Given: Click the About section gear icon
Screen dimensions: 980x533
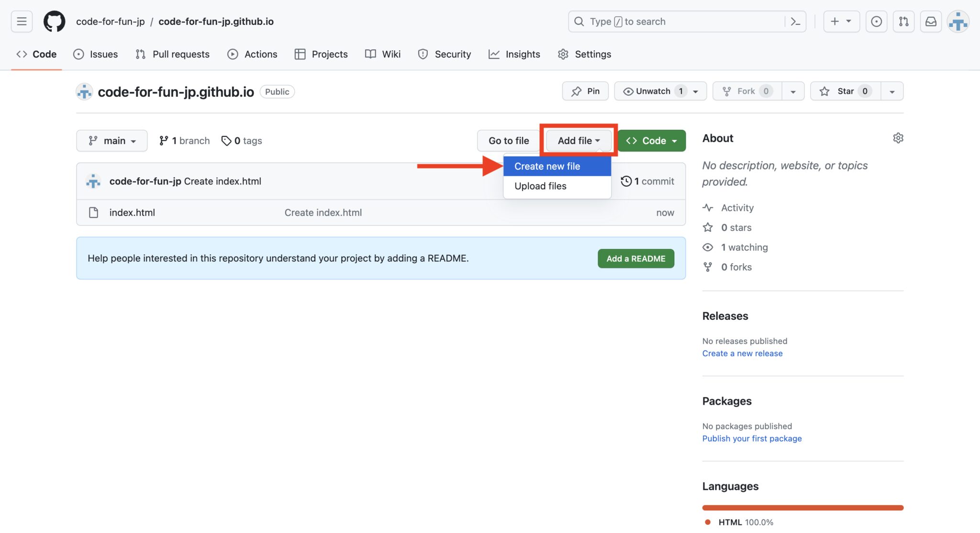Looking at the screenshot, I should [x=898, y=138].
